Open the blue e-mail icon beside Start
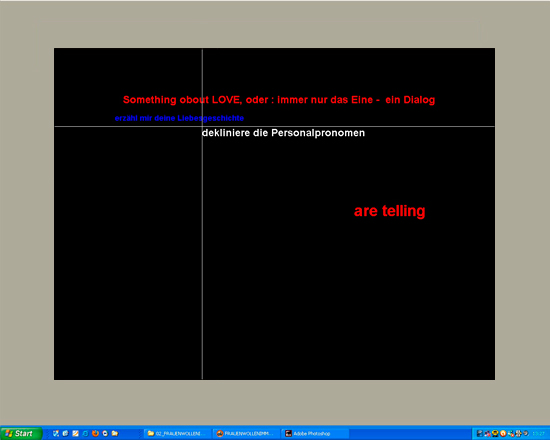This screenshot has height=440, width=550. pos(65,433)
